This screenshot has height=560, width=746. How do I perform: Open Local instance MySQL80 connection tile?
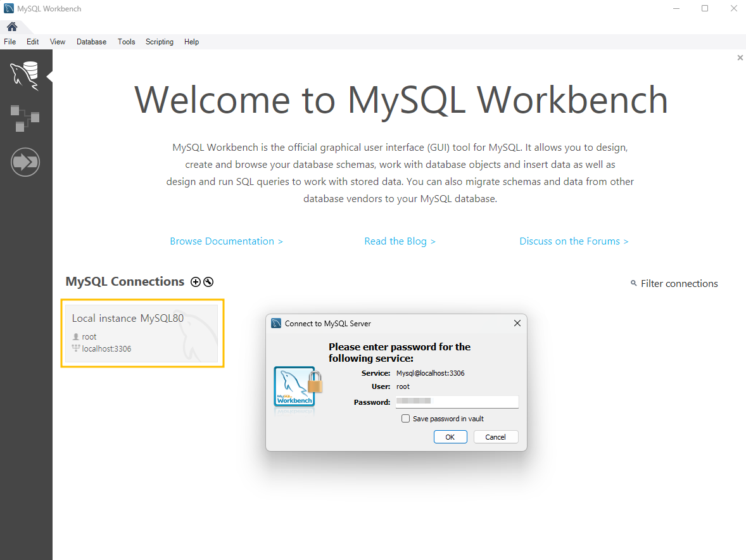(x=142, y=333)
